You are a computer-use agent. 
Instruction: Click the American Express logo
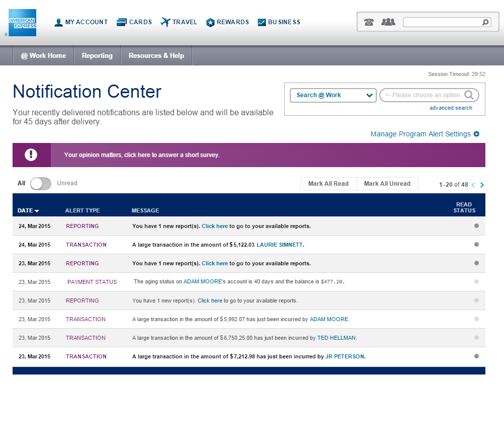pos(22,23)
